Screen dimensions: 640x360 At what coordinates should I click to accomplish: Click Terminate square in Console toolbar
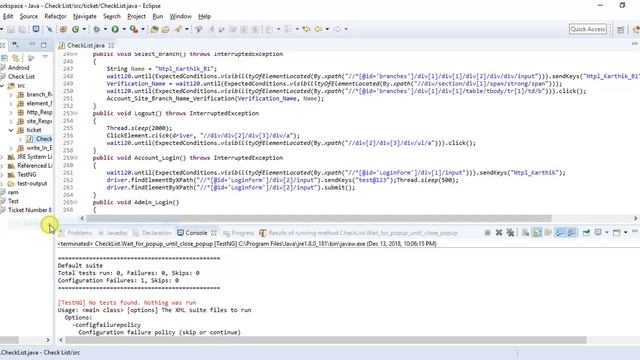pos(487,233)
